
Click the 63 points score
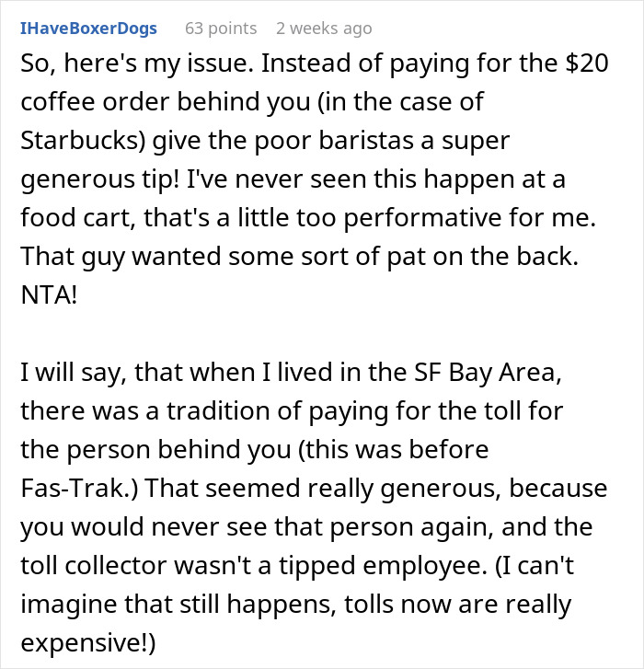click(x=219, y=29)
